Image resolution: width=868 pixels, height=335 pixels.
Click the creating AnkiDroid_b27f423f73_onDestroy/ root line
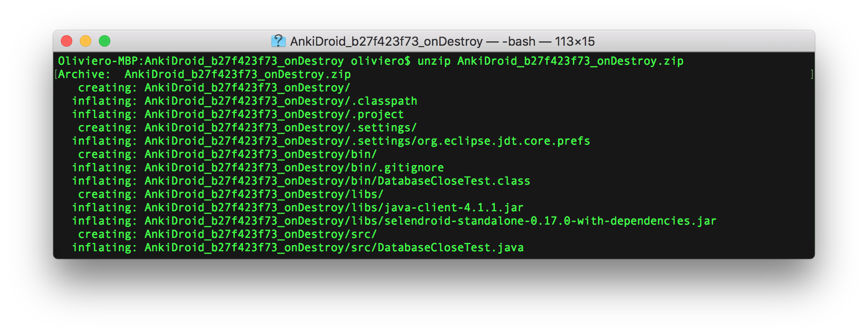pyautogui.click(x=214, y=88)
